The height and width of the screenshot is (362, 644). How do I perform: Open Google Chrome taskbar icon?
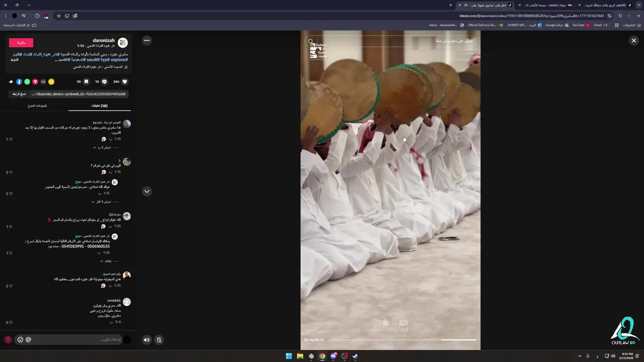[322, 356]
